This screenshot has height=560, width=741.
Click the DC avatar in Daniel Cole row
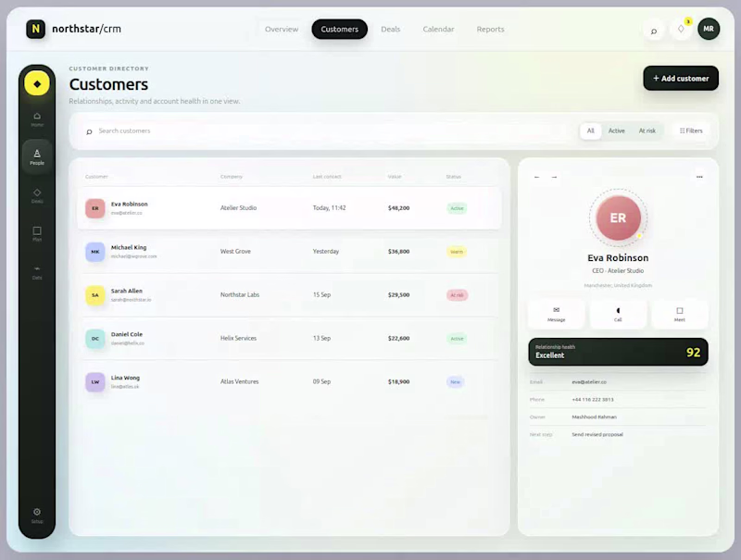click(x=95, y=339)
